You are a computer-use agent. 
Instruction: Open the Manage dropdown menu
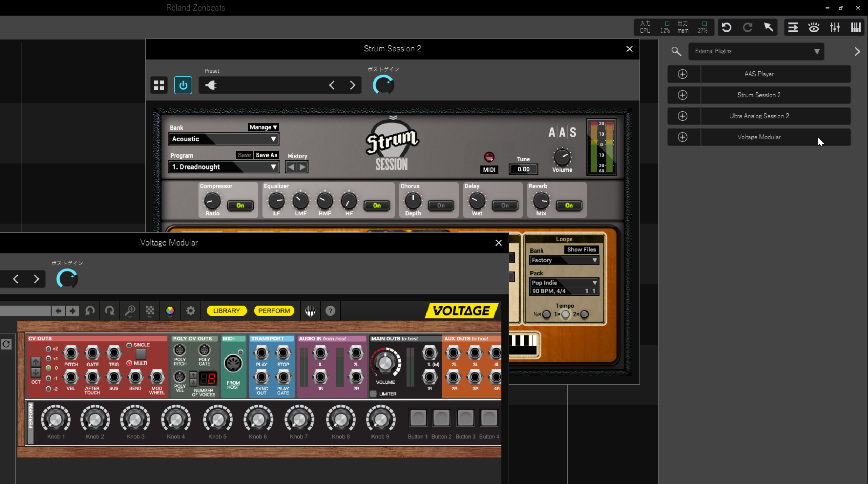coord(263,127)
